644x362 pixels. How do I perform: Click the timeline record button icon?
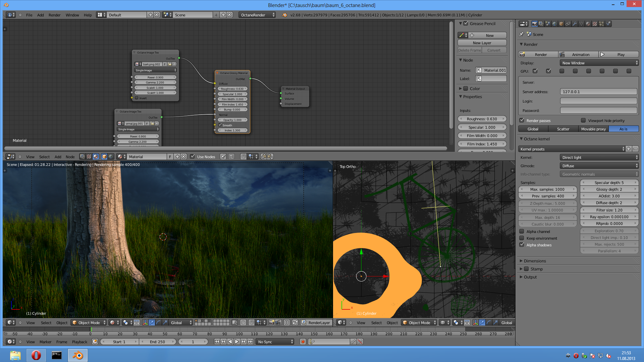303,342
